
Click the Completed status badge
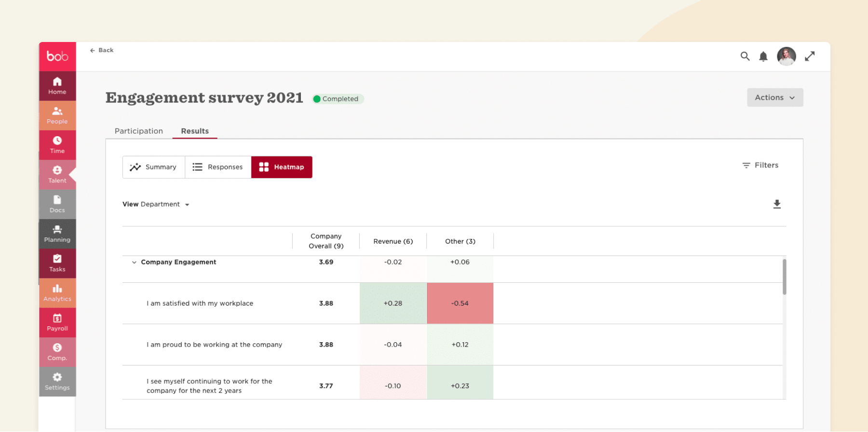click(x=338, y=99)
